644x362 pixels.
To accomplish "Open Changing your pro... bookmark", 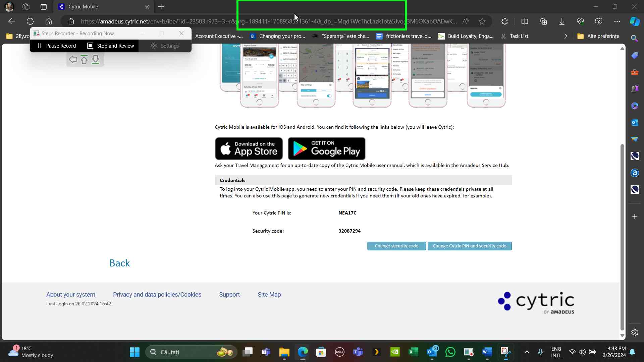I will (x=277, y=36).
